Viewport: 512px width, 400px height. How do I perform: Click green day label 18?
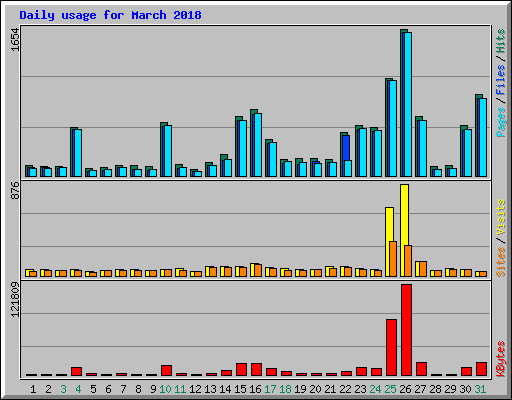285,389
